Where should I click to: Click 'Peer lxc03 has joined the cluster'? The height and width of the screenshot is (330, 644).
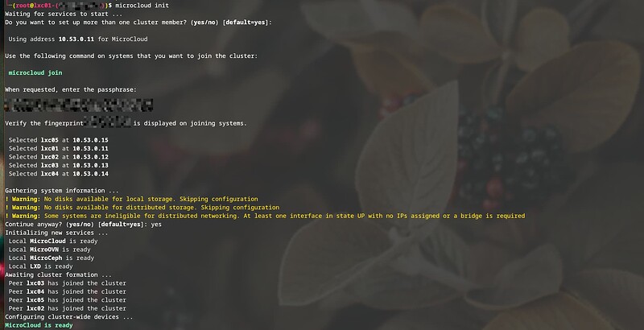click(68, 283)
